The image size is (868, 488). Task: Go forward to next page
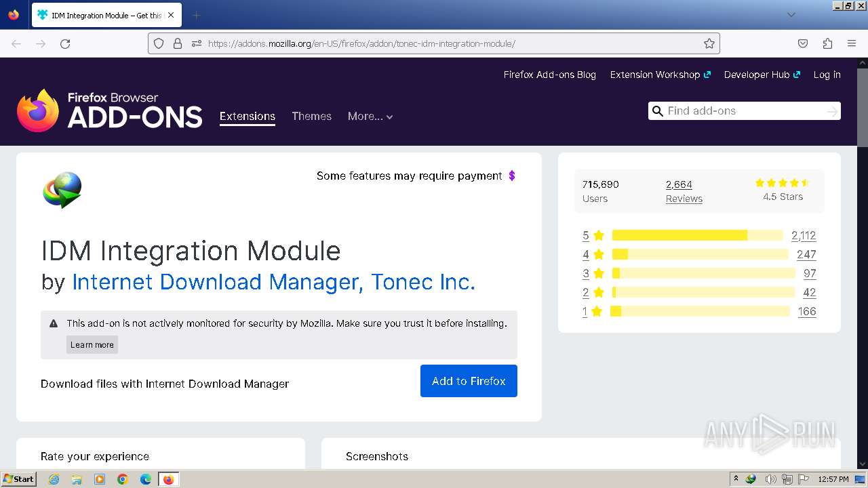41,43
